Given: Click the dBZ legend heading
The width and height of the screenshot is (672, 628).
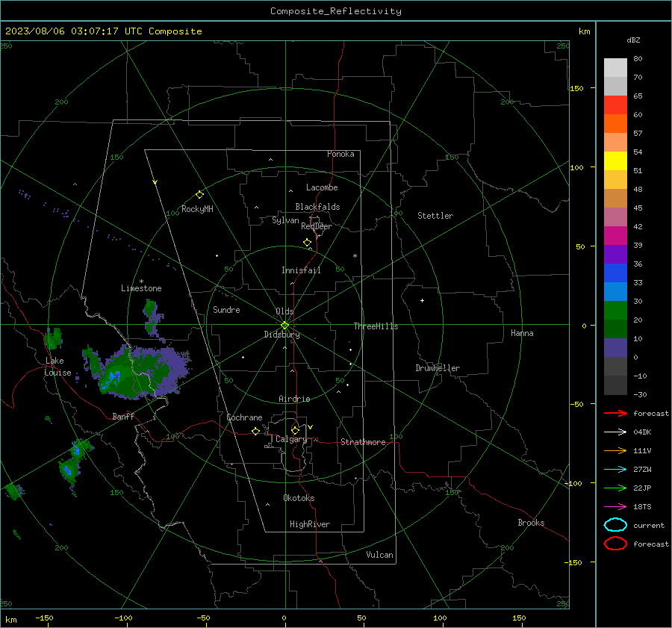Looking at the screenshot, I should (x=633, y=40).
